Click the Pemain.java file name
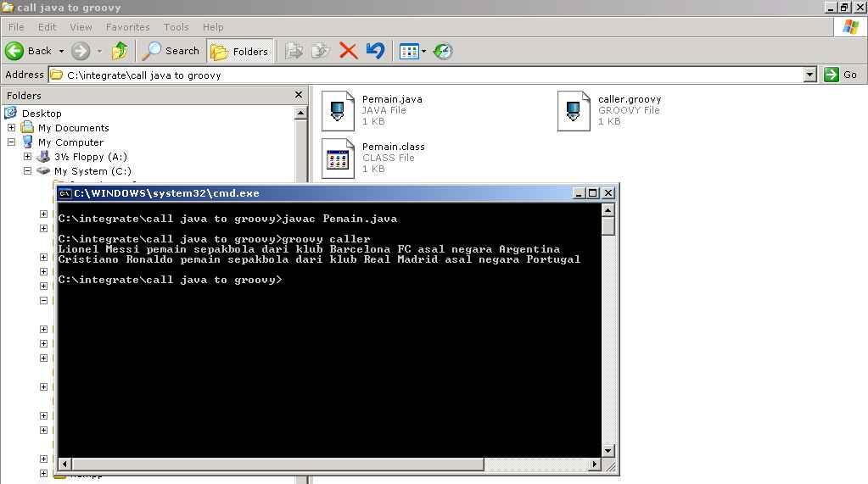The width and height of the screenshot is (868, 484). tap(392, 99)
